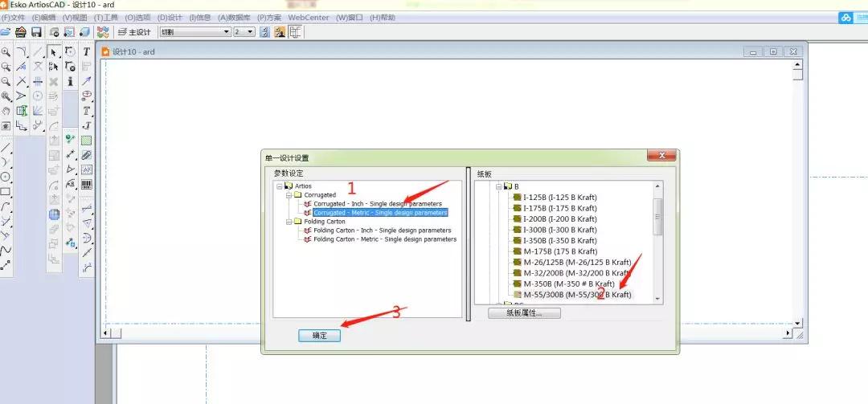Select board I-125B (I-125 B Kraft)
Viewport: 868px width, 404px height.
point(560,198)
